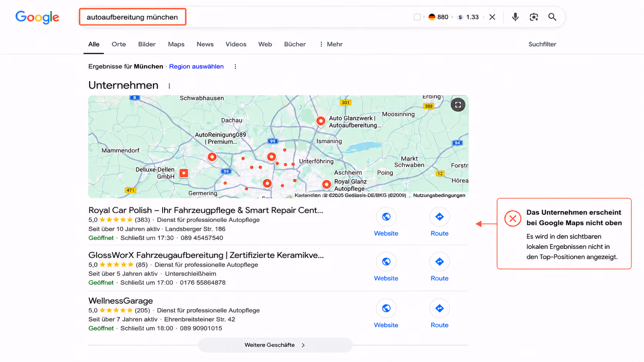The height and width of the screenshot is (362, 644).
Task: Show more with Weitere Geschäfte button
Action: click(x=275, y=345)
